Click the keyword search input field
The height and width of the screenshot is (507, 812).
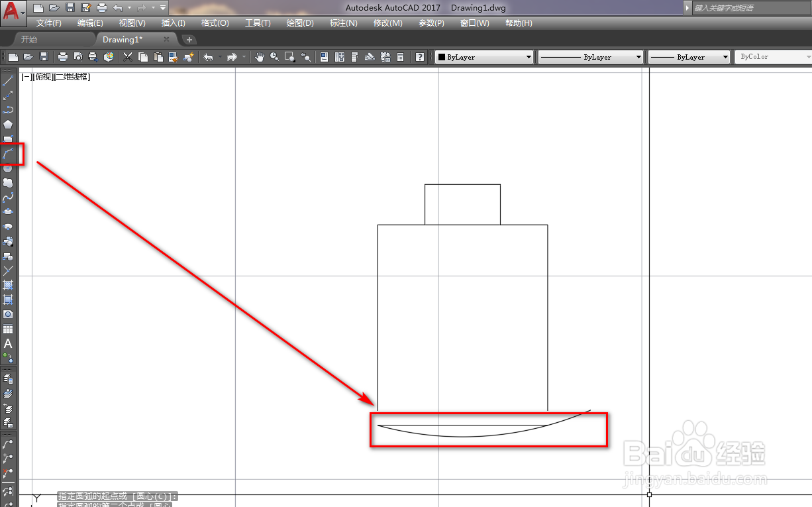click(752, 8)
